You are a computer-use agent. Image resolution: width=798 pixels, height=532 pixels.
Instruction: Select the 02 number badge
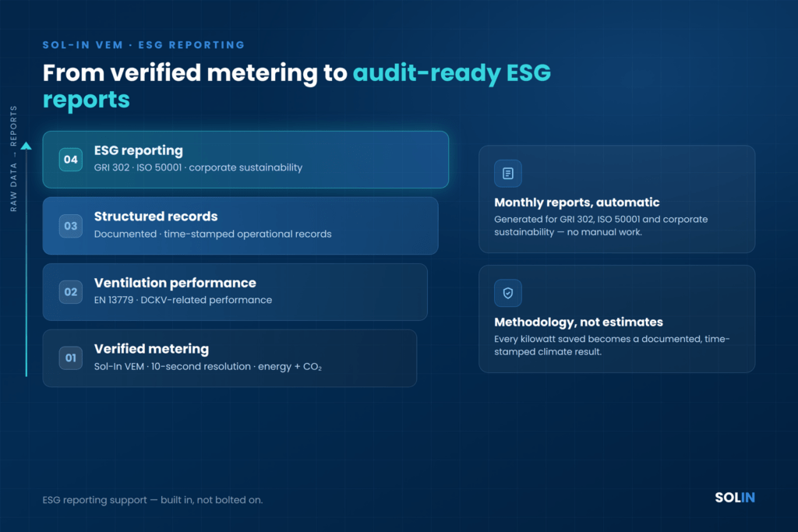[x=71, y=292]
